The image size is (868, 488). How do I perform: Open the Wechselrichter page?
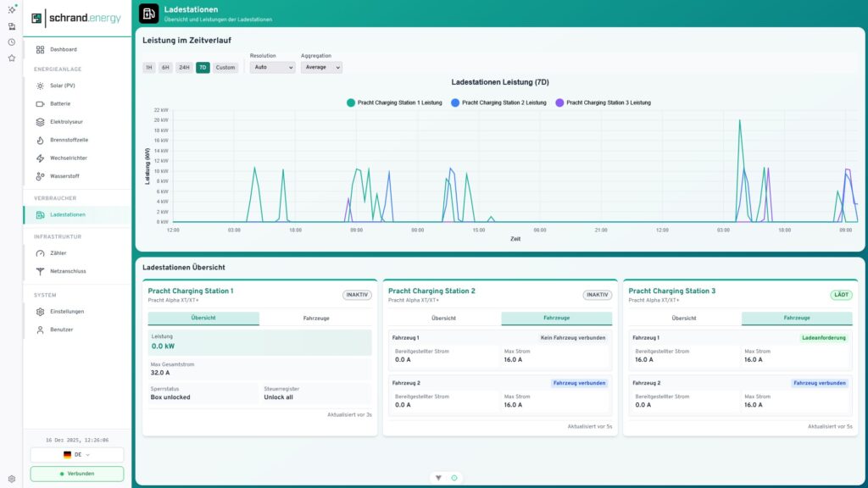[x=68, y=158]
